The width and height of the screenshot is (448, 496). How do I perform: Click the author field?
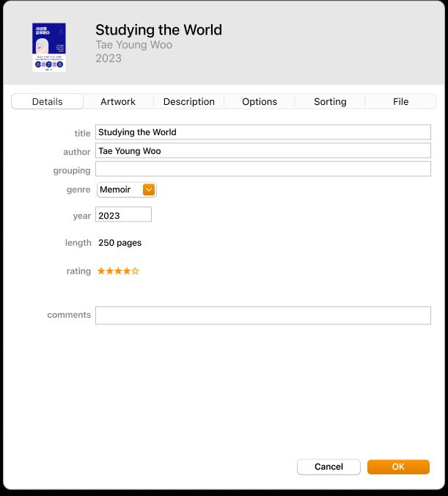[263, 151]
